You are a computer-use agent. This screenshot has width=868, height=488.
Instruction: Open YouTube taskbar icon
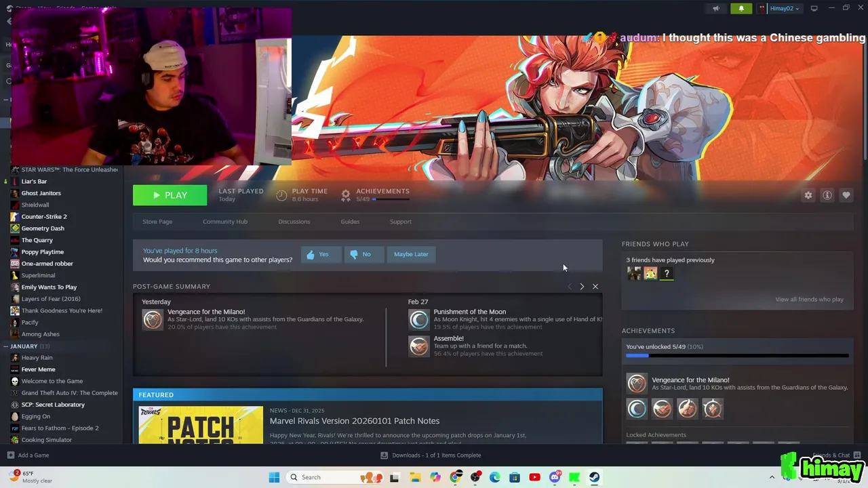point(534,477)
